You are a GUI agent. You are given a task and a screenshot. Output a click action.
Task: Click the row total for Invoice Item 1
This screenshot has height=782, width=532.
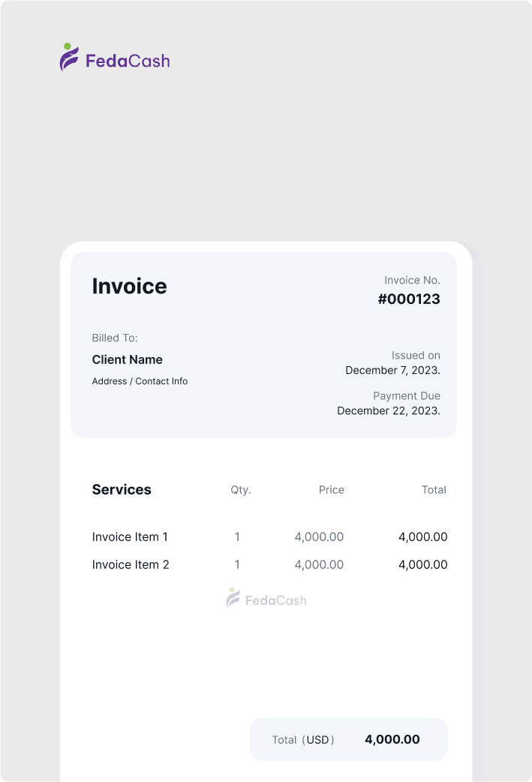(422, 537)
